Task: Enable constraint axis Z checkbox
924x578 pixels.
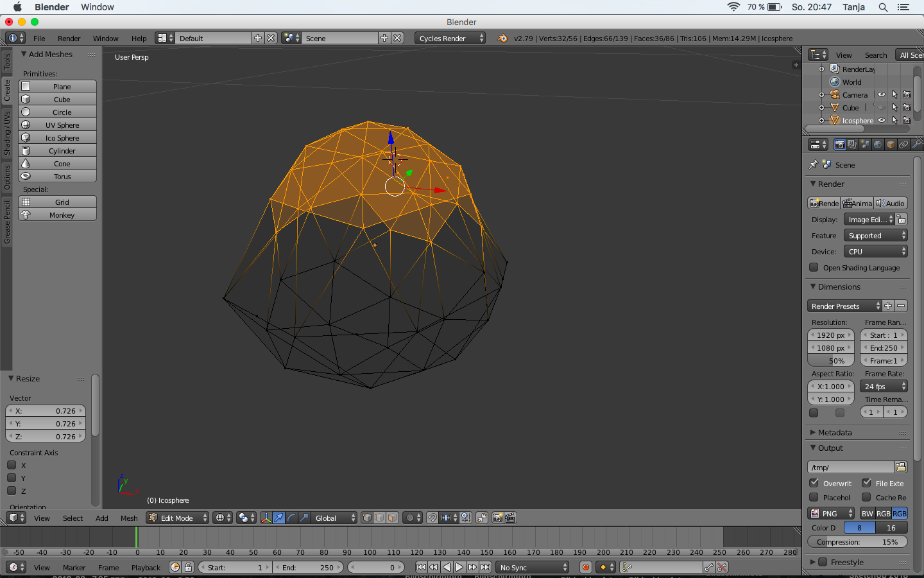Action: tap(12, 491)
